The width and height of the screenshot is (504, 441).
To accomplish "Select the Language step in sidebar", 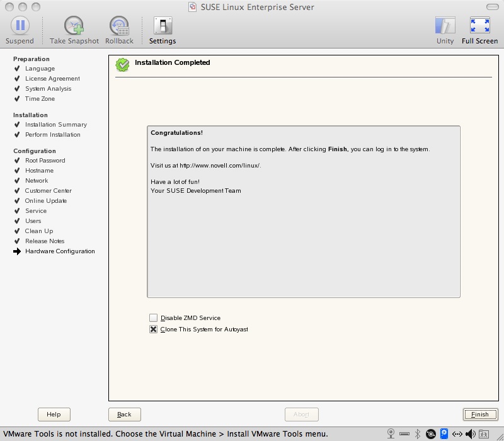I will 40,69.
